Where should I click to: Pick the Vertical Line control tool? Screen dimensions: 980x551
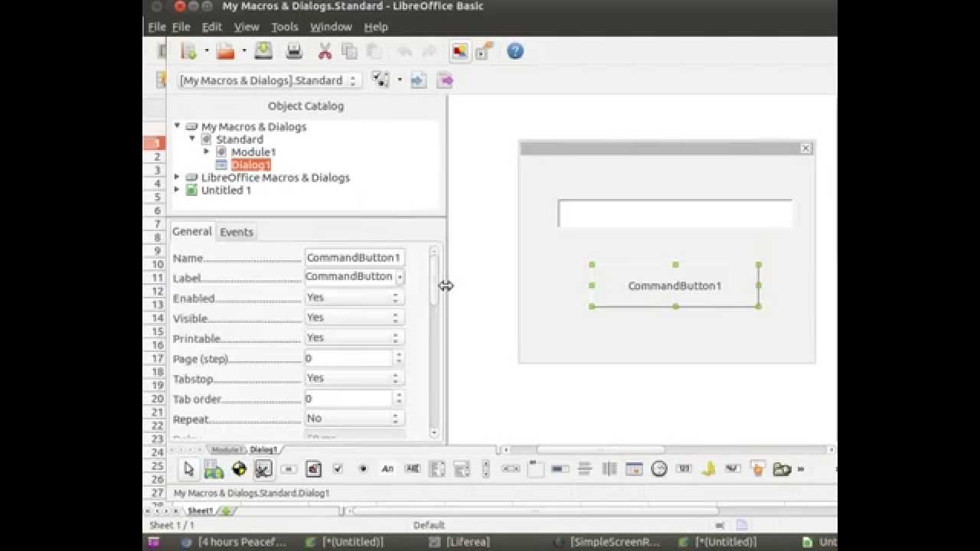(x=610, y=469)
